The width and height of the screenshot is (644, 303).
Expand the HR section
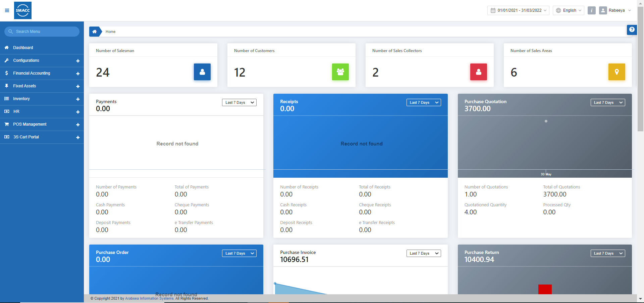pos(78,112)
